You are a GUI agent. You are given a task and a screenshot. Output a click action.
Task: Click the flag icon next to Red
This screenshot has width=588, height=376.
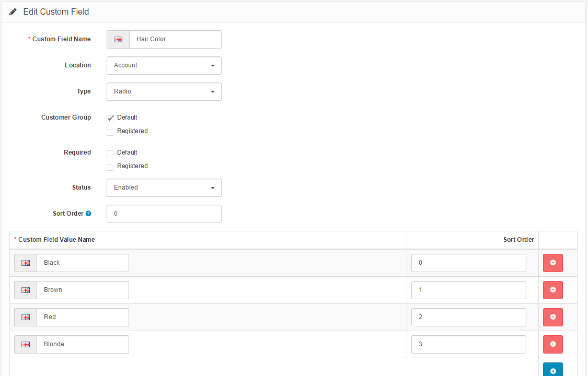tap(26, 317)
